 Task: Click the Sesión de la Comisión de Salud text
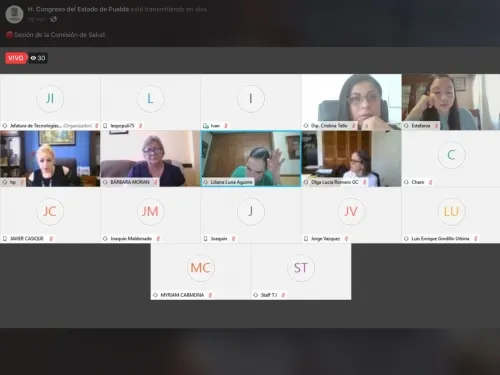tap(60, 35)
